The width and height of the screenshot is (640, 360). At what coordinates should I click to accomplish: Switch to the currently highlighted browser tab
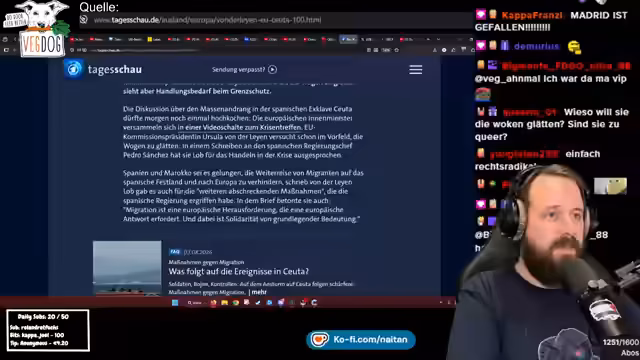click(x=348, y=39)
